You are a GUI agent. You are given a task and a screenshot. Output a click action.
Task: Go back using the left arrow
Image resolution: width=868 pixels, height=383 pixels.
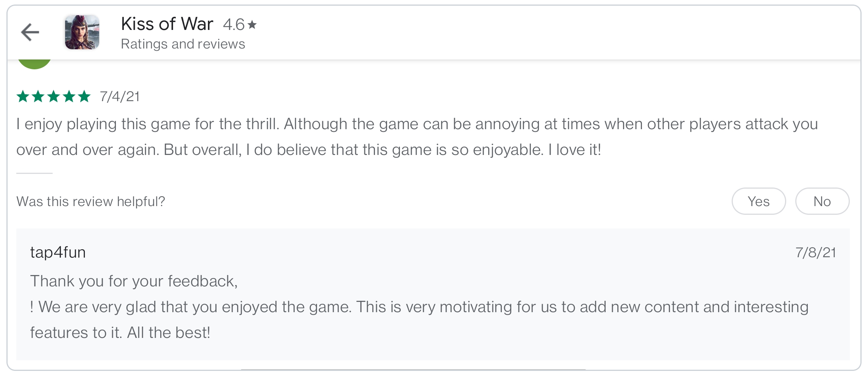point(30,32)
